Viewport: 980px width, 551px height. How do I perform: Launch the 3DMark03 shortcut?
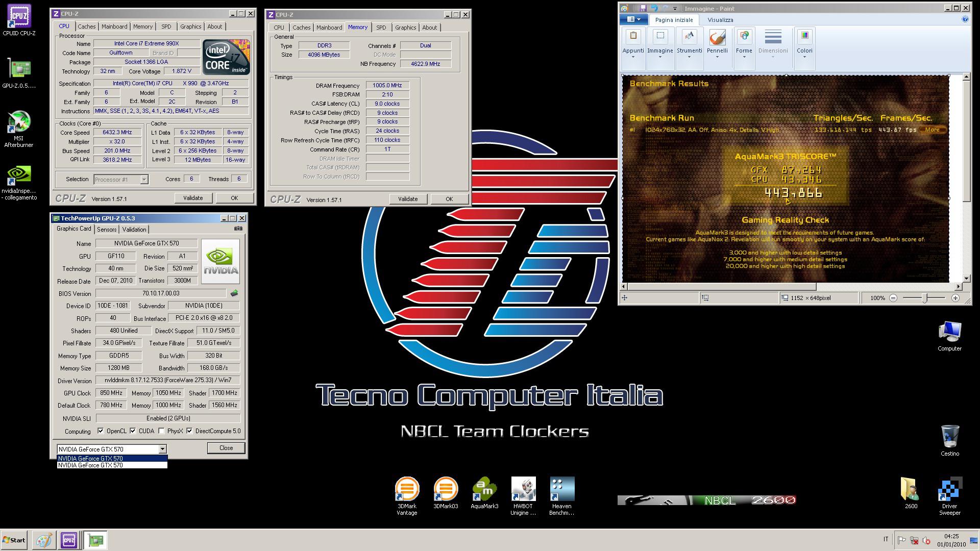click(446, 493)
